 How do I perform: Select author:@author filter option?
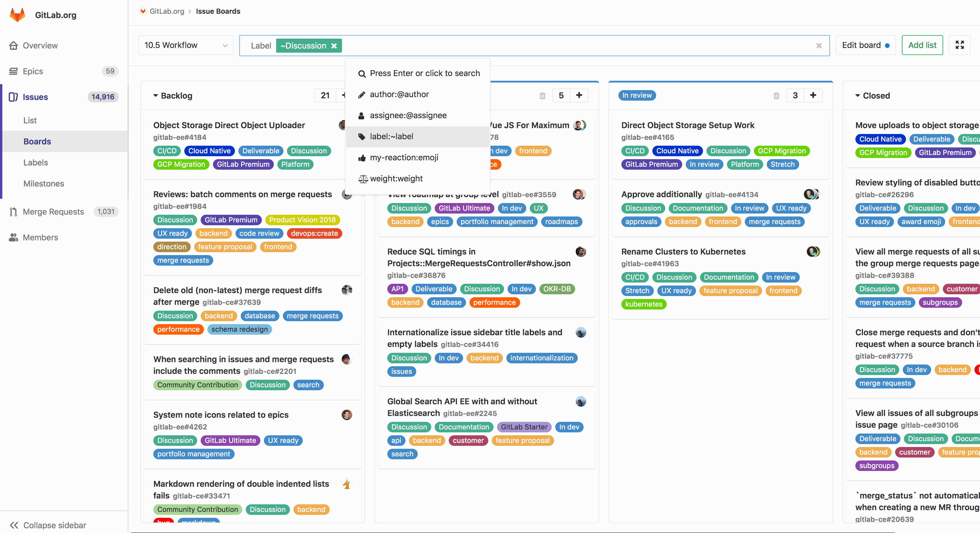click(x=418, y=94)
